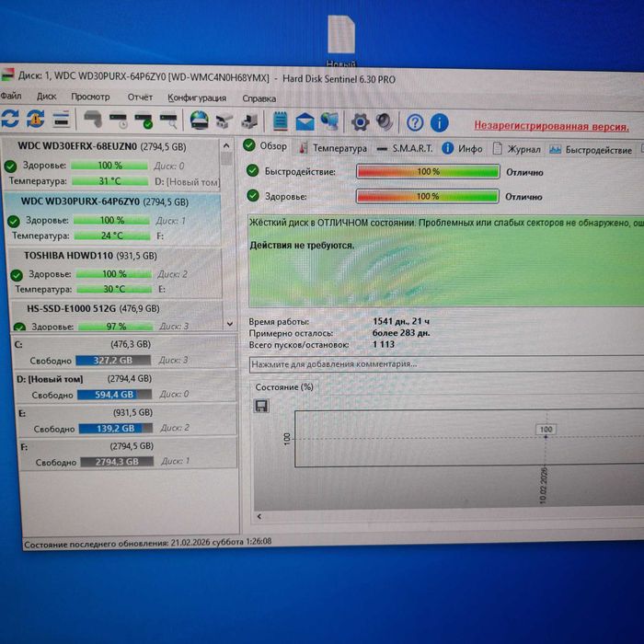This screenshot has width=644, height=644.
Task: Open the Конфигурация menu
Action: pos(197,98)
